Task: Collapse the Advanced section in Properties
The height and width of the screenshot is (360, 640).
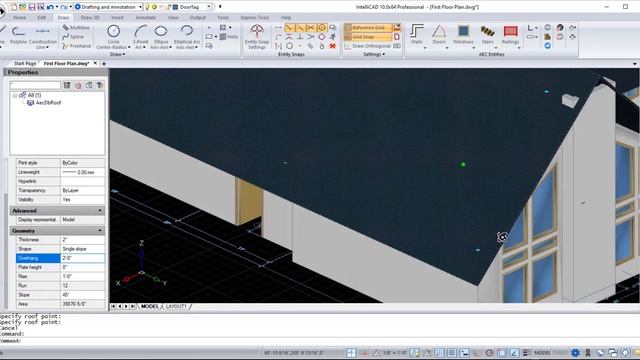Action: 100,211
